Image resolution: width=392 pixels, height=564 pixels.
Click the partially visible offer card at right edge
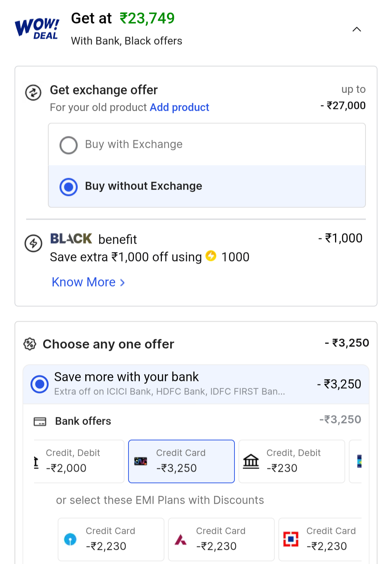coord(356,461)
